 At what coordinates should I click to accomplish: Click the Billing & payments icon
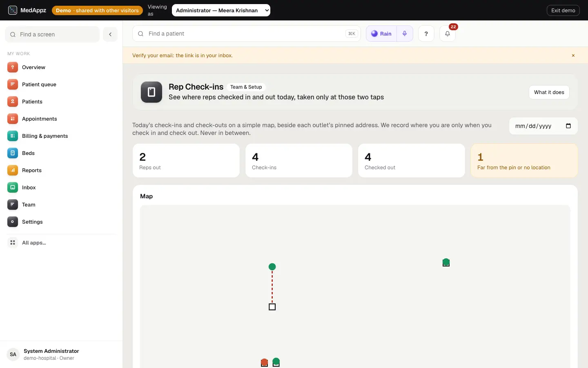[x=13, y=136]
